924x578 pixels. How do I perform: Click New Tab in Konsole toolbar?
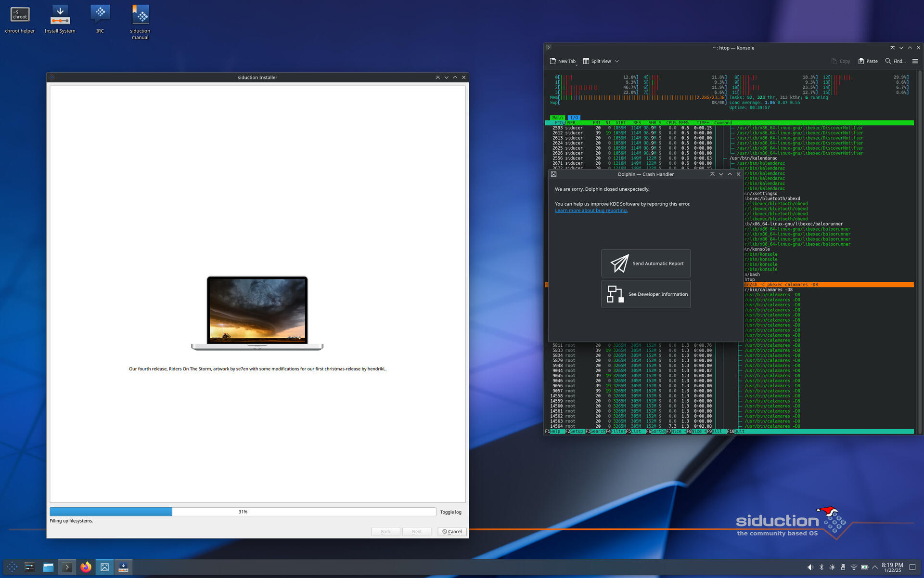tap(563, 61)
